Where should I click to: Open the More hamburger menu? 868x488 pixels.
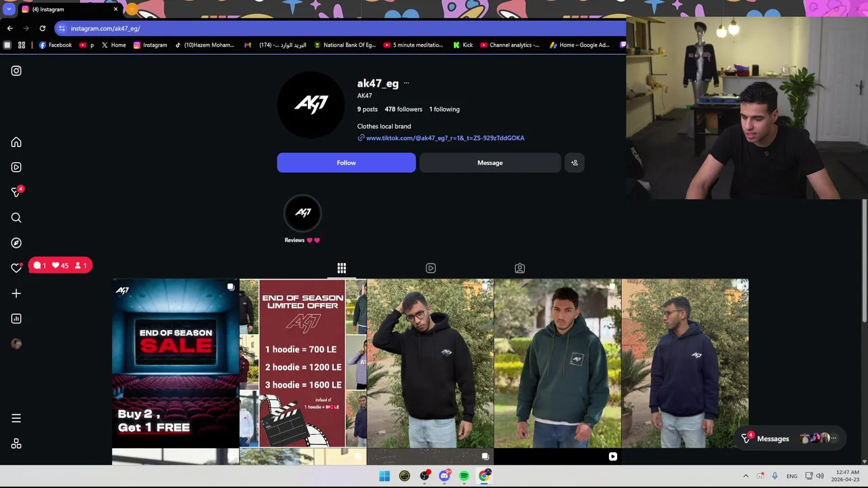point(16,418)
